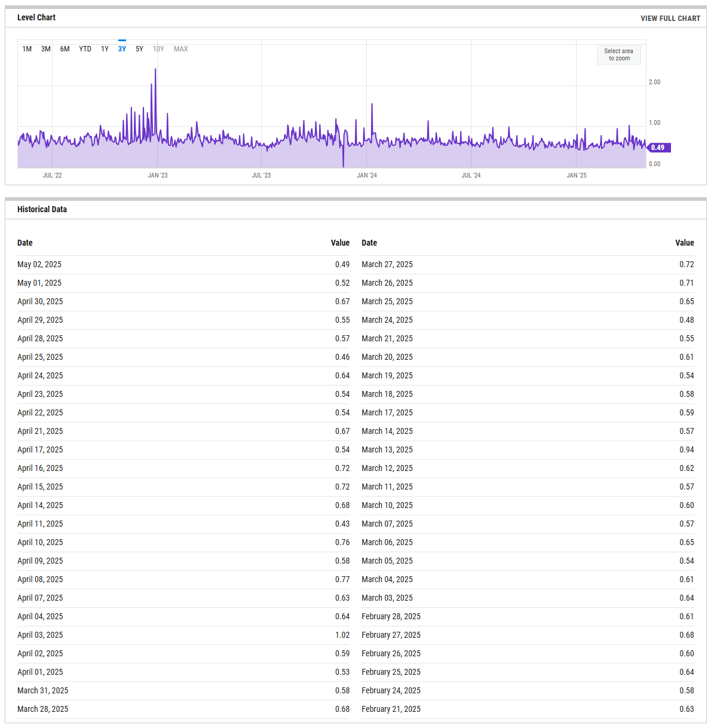The height and width of the screenshot is (728, 711).
Task: Select the 1Y time range
Action: tap(105, 49)
